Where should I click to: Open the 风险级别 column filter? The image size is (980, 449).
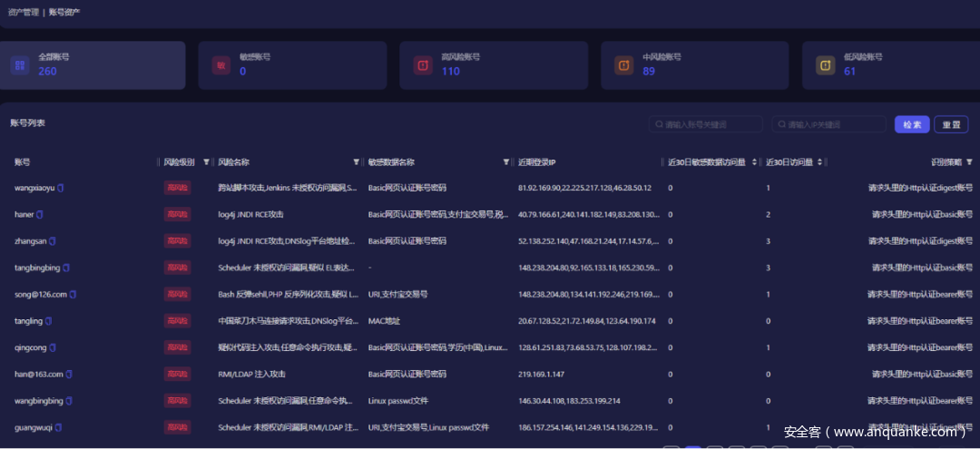click(x=206, y=162)
